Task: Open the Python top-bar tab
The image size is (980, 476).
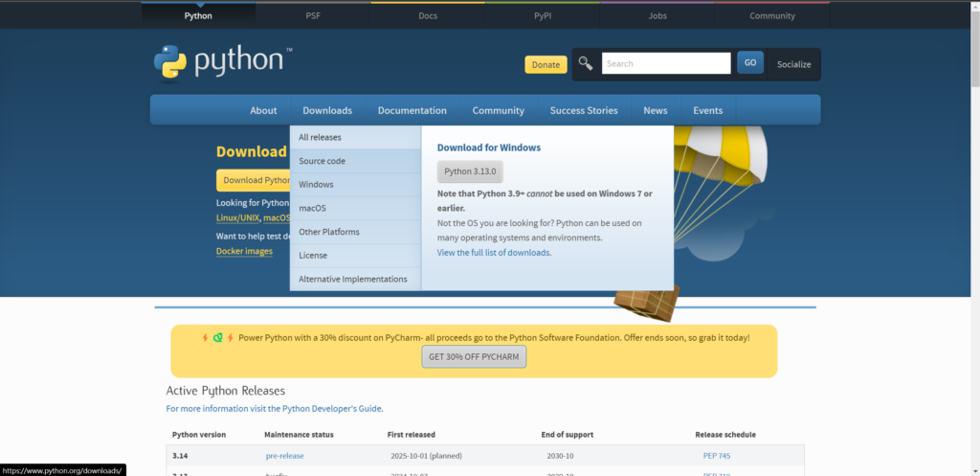Action: (198, 15)
